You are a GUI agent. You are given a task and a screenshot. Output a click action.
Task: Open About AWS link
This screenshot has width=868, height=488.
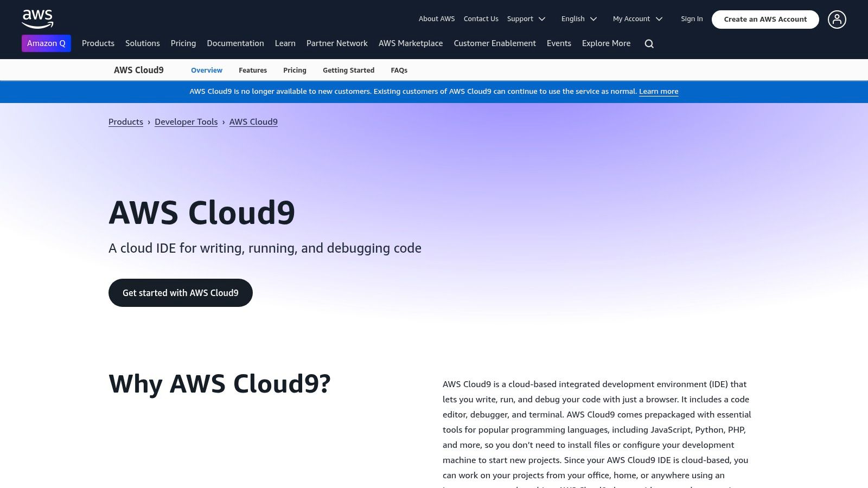click(437, 19)
